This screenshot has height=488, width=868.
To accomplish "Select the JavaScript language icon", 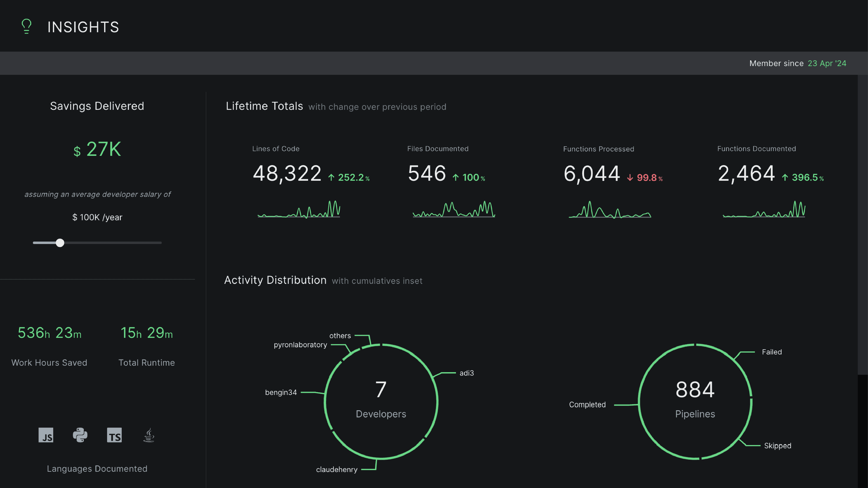I will (46, 435).
